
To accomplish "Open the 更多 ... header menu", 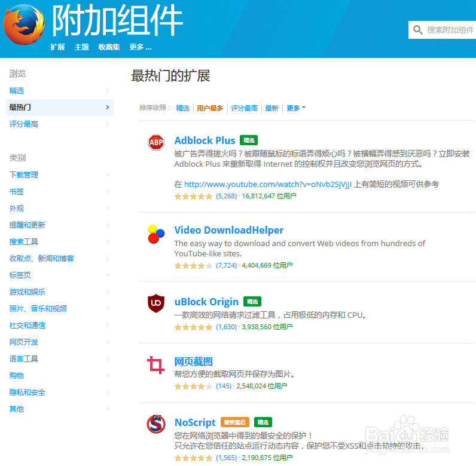I will point(141,47).
